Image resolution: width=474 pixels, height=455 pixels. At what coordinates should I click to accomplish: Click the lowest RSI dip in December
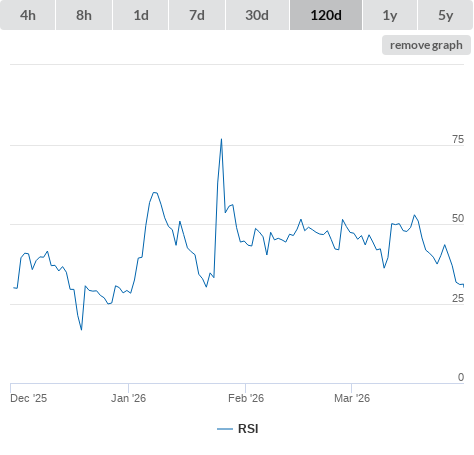point(81,330)
